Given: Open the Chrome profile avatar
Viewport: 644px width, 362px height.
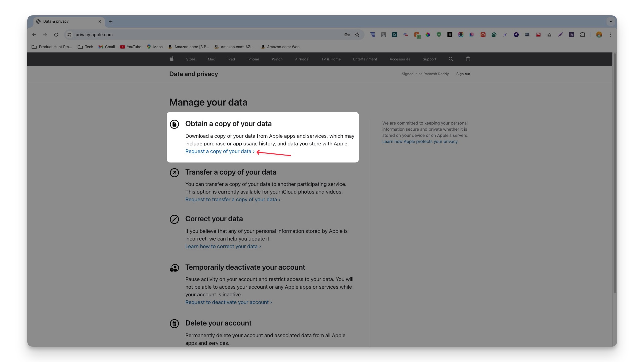Looking at the screenshot, I should coord(599,35).
